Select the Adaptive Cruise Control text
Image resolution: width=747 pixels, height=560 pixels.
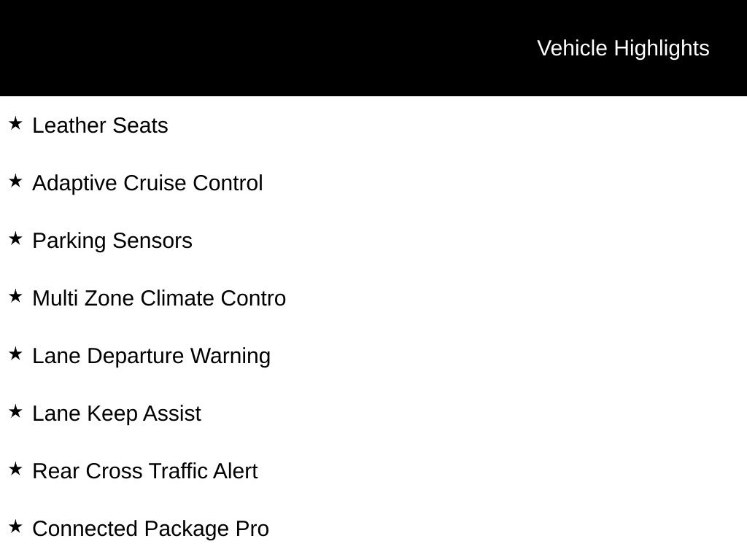pos(147,183)
